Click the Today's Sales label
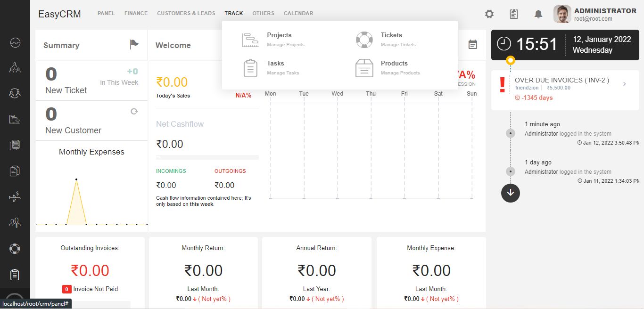Screen dimensions: 644x309 point(173,96)
